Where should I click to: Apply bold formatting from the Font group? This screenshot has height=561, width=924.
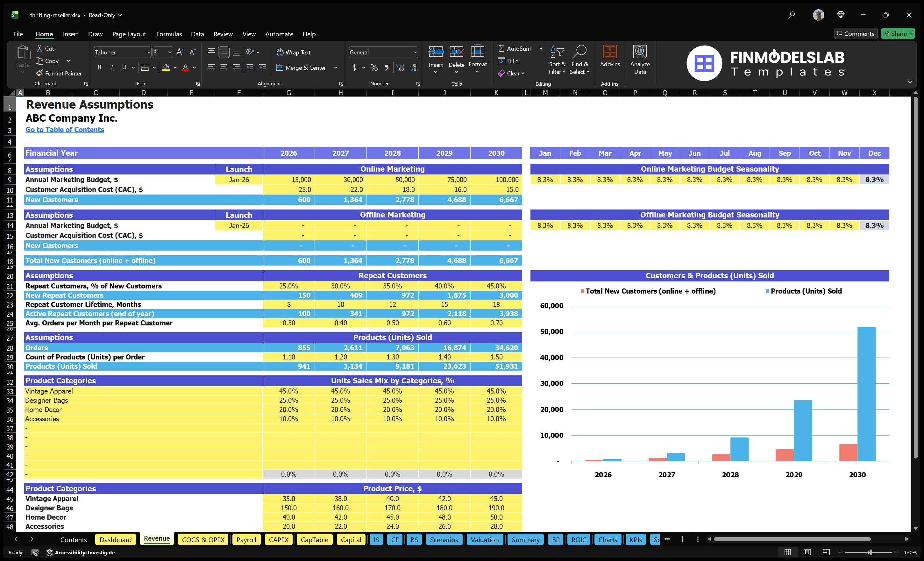coord(99,67)
